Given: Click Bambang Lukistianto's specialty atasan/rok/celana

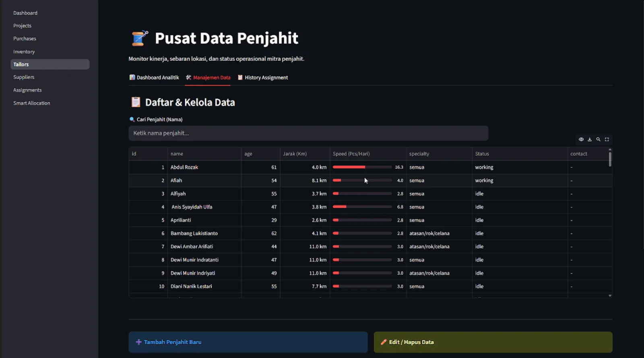Looking at the screenshot, I should (x=439, y=233).
